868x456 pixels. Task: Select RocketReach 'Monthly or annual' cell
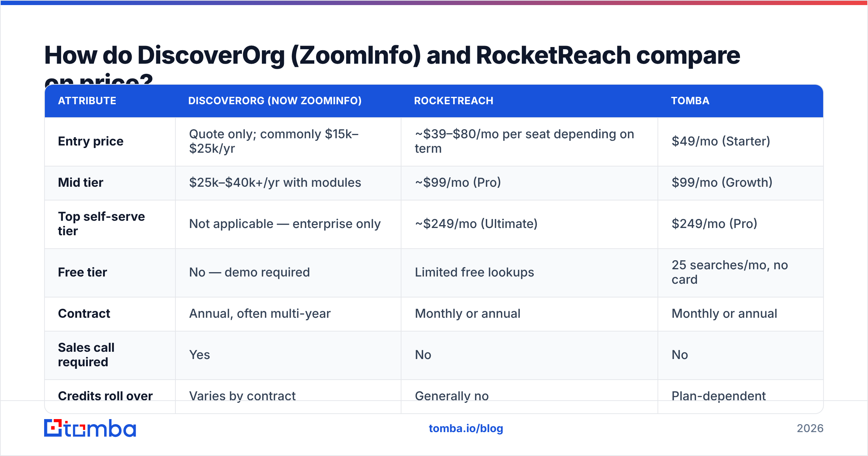point(529,314)
